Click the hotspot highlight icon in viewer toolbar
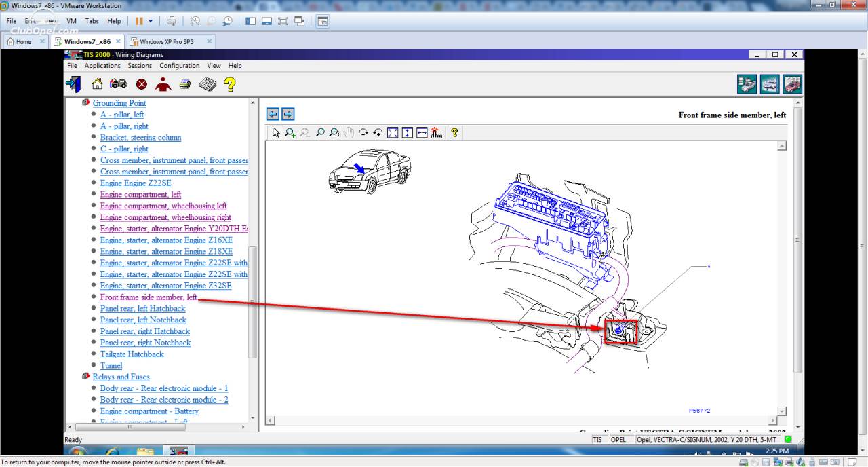The width and height of the screenshot is (868, 467). point(436,133)
